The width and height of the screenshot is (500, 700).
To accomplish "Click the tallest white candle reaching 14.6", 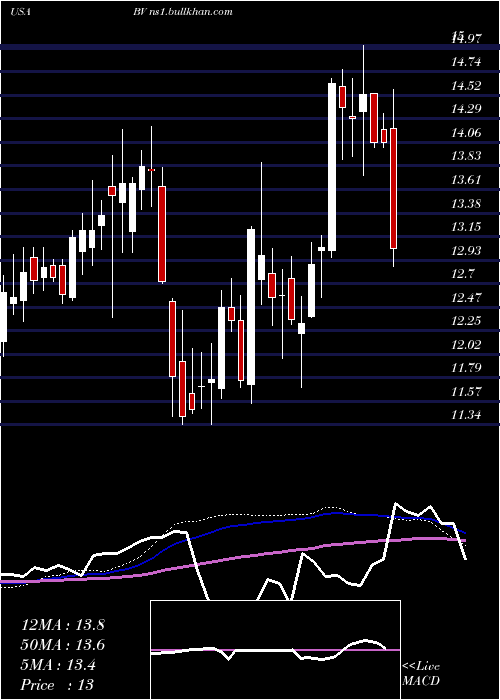I will click(x=332, y=167).
